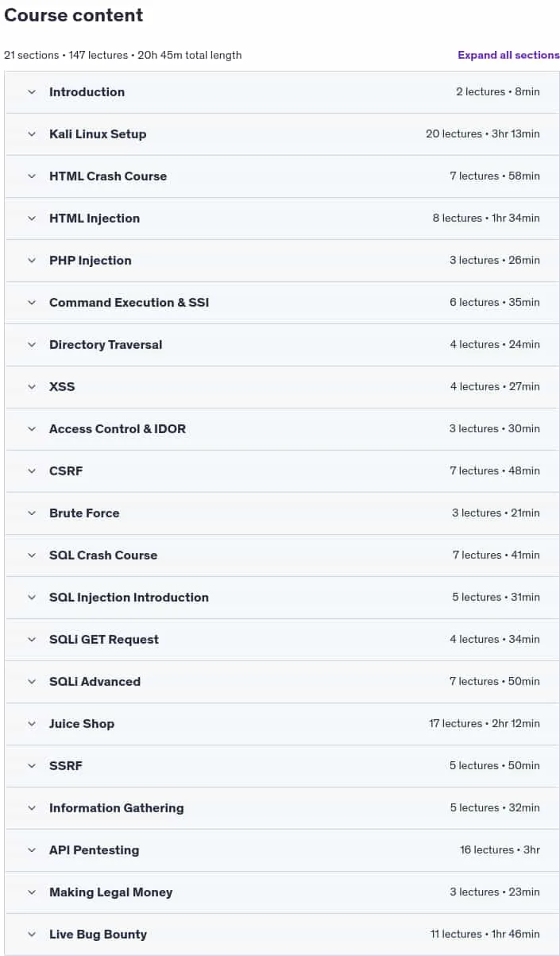The height and width of the screenshot is (956, 560).
Task: Click chevron icon for SQL Crash Course
Action: (32, 555)
